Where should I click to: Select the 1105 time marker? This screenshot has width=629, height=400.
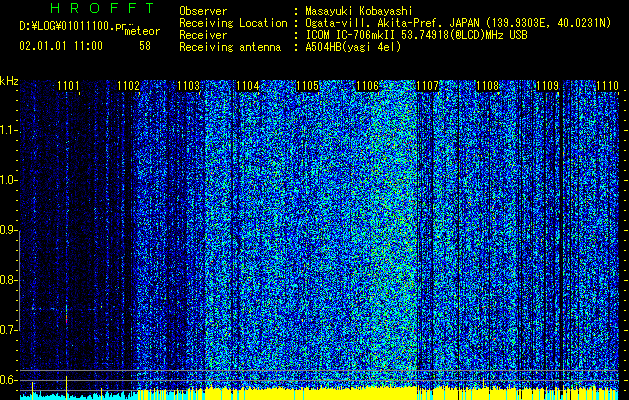[308, 86]
